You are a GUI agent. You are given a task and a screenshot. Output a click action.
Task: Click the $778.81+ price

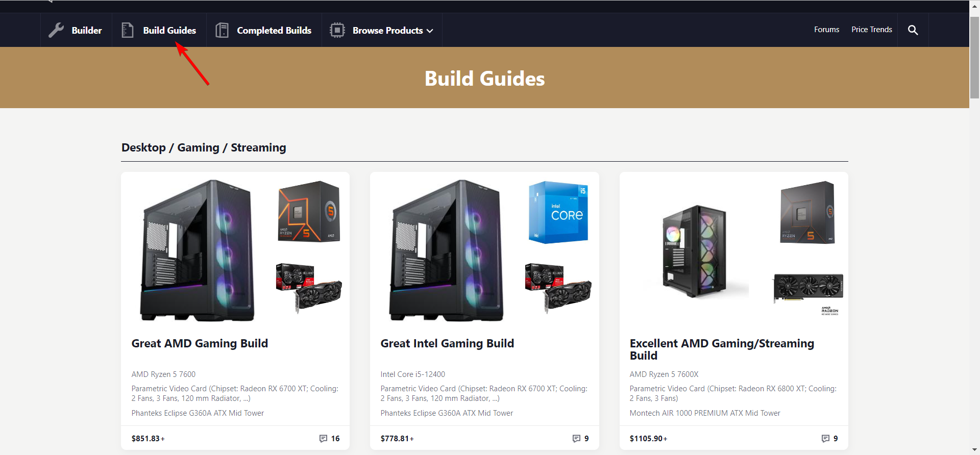(x=397, y=439)
